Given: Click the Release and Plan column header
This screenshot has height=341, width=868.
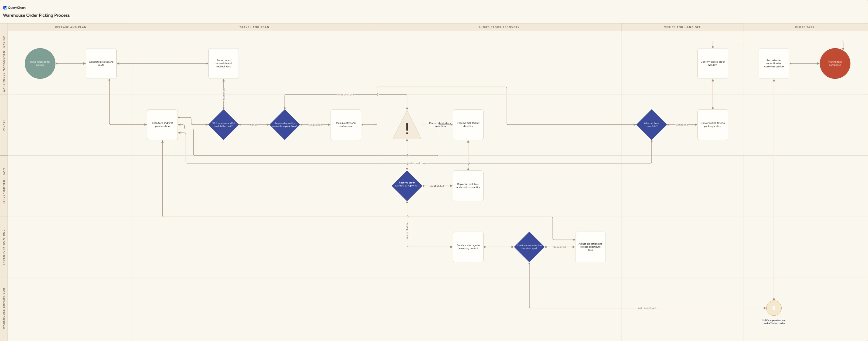Looking at the screenshot, I should tap(71, 27).
